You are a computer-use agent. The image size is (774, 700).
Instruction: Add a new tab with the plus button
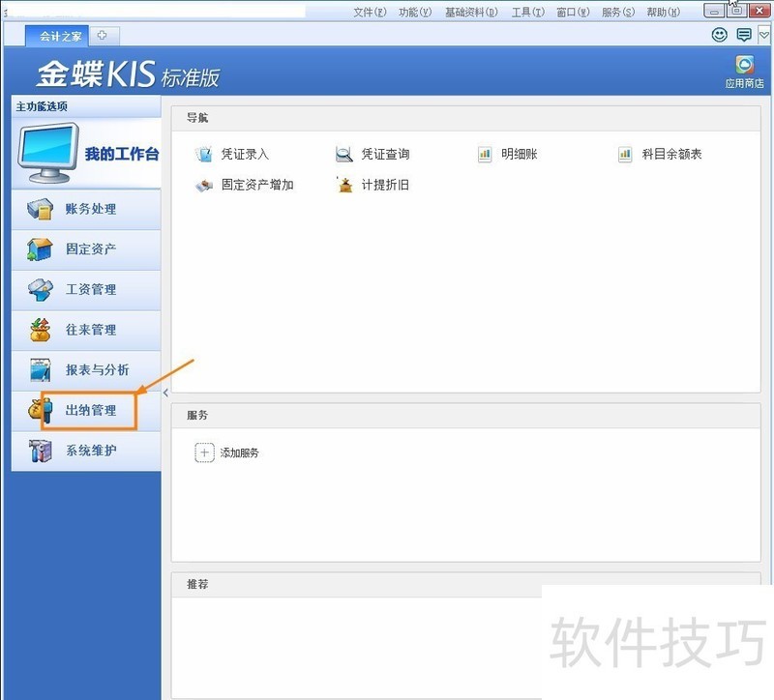103,36
